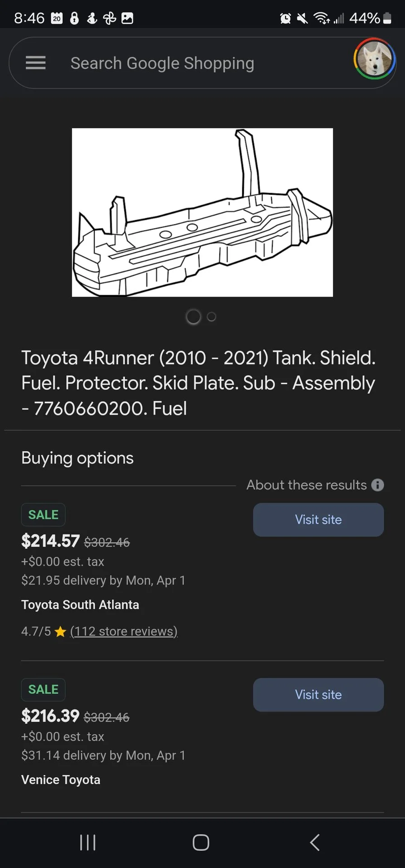This screenshot has width=405, height=868.
Task: Visit site for Venice Toyota offer
Action: [318, 695]
